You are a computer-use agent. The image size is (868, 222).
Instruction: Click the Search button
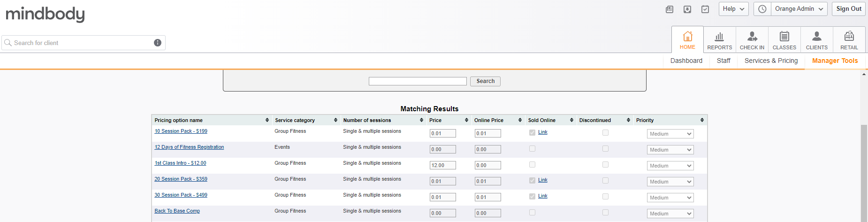[485, 81]
